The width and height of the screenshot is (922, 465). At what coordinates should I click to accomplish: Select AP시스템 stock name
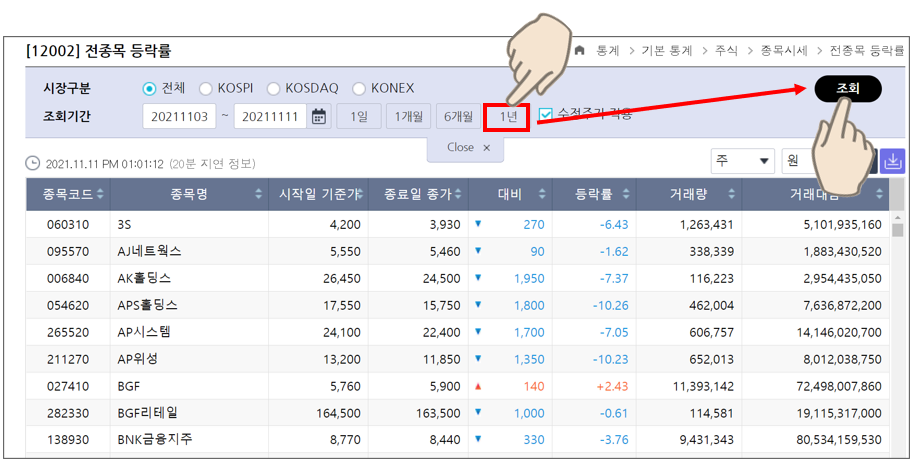[144, 332]
